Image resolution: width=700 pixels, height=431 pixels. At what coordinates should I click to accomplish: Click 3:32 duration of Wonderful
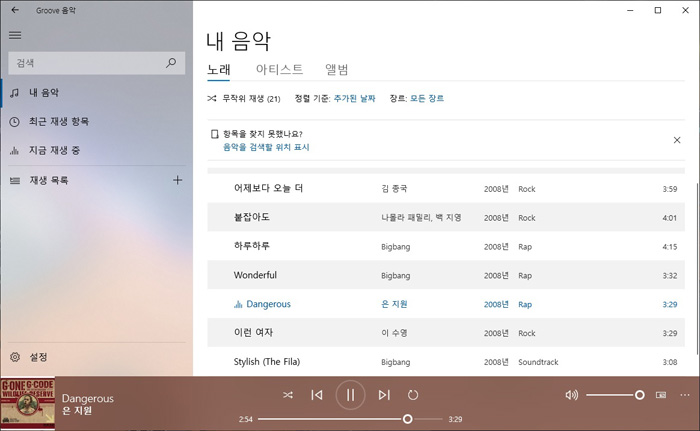tap(670, 276)
